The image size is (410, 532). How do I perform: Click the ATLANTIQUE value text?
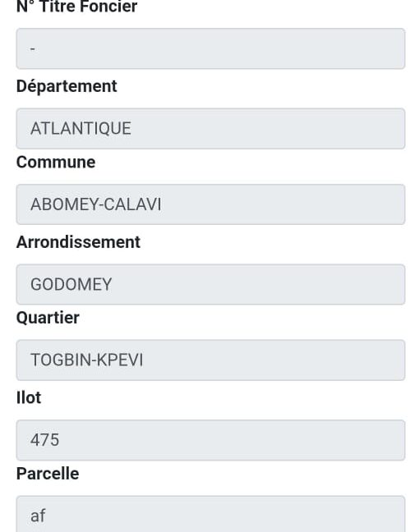[81, 129]
